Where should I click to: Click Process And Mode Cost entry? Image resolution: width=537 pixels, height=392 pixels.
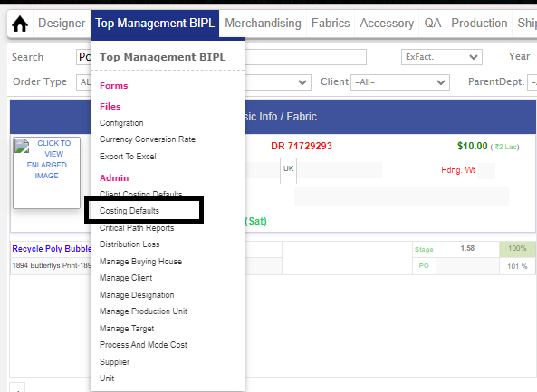click(143, 345)
